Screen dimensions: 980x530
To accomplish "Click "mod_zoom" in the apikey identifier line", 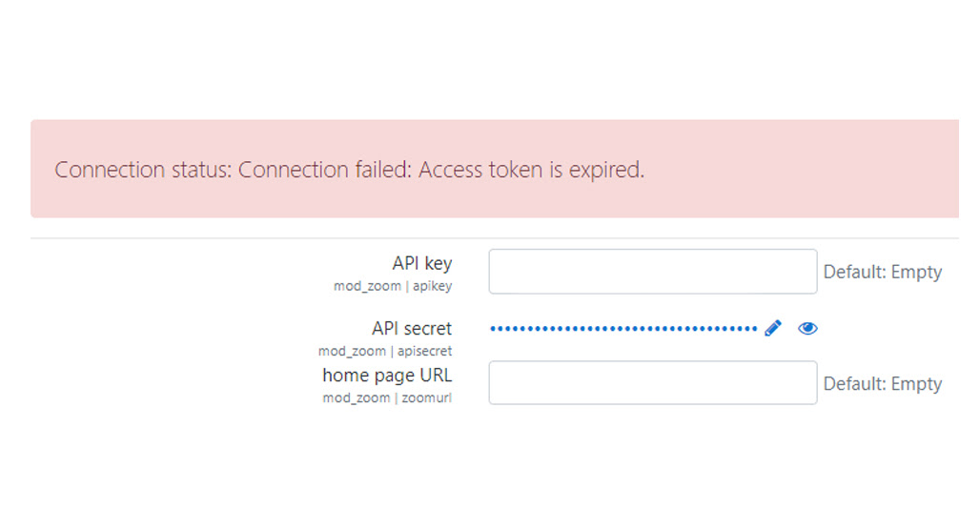I will coord(368,286).
